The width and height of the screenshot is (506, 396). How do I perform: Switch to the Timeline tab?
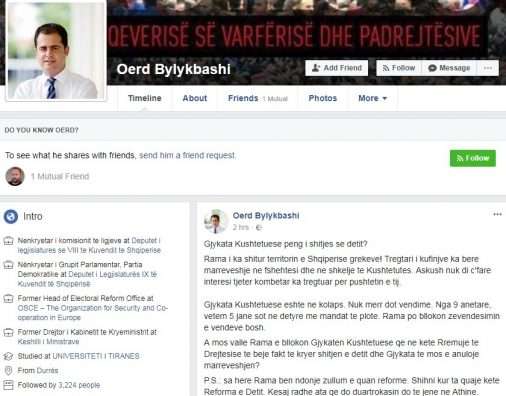[145, 98]
